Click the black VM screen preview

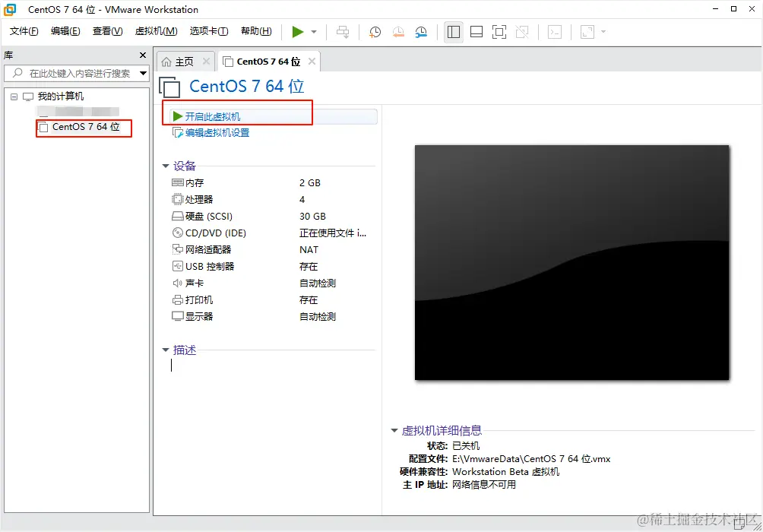571,262
